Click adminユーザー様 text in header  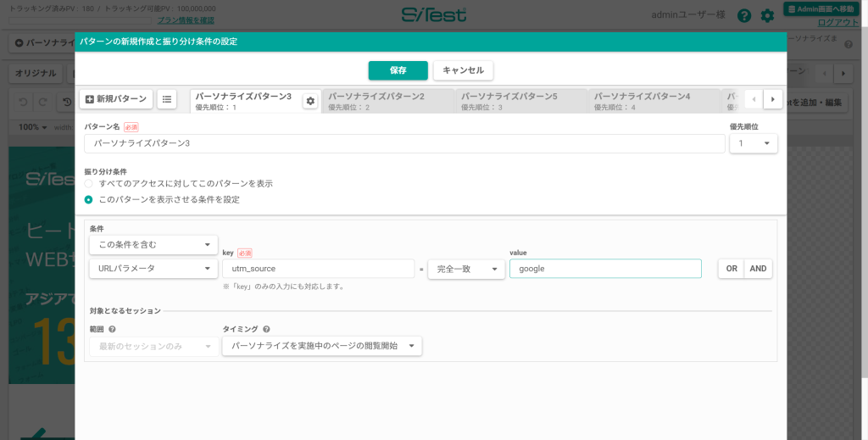tap(688, 15)
